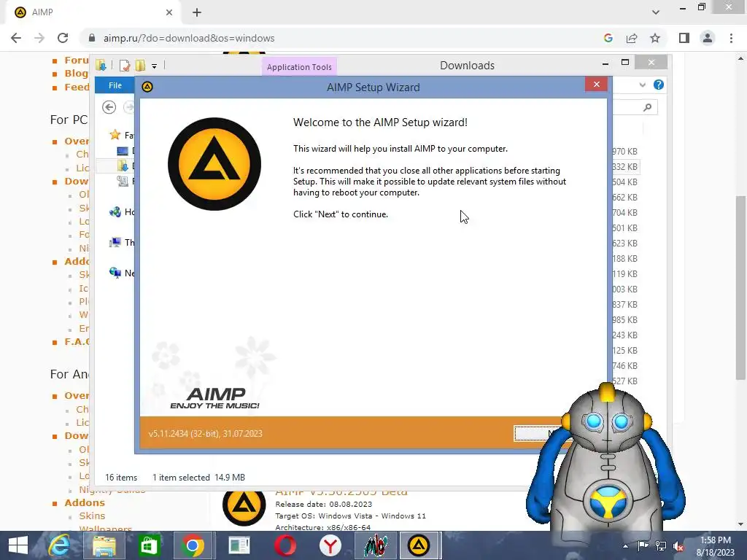
Task: Click the back arrow in Downloads window
Action: pos(109,107)
